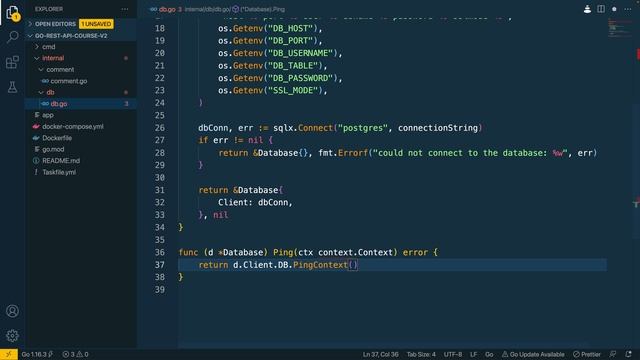Place cursor on PingContext method call
640x360 pixels.
320,265
